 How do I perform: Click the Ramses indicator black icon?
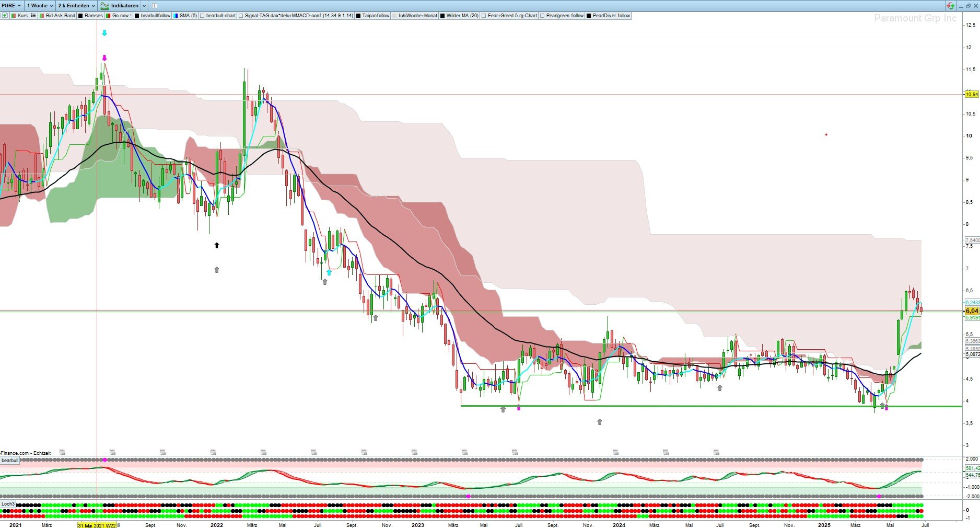pyautogui.click(x=81, y=16)
